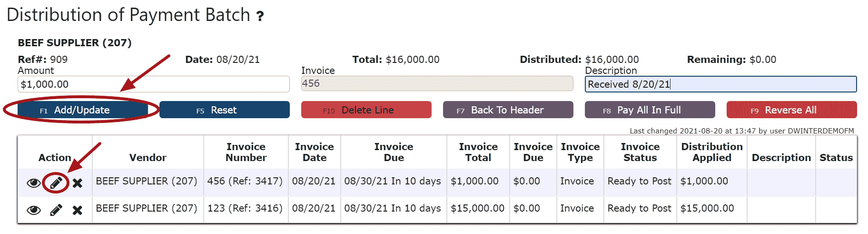Go Back To Header
This screenshot has height=234, width=868.
coord(508,110)
